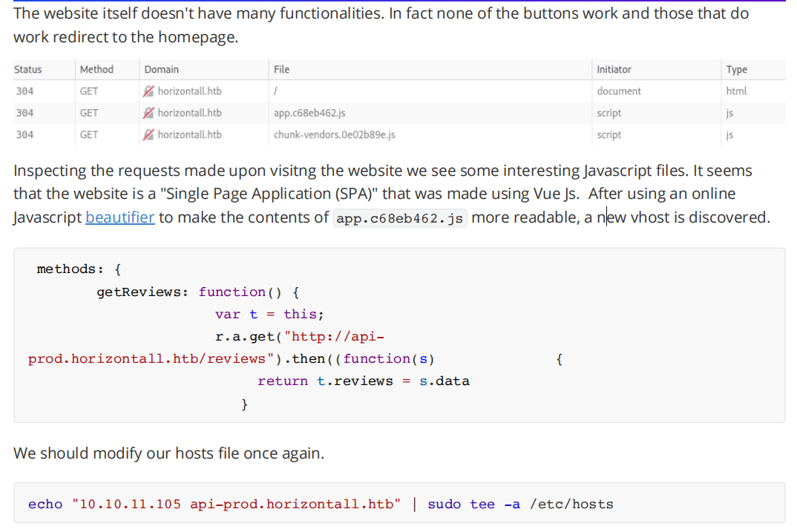
Task: Select the chunk-vendors.0e02b89e.js file cell
Action: (x=335, y=134)
